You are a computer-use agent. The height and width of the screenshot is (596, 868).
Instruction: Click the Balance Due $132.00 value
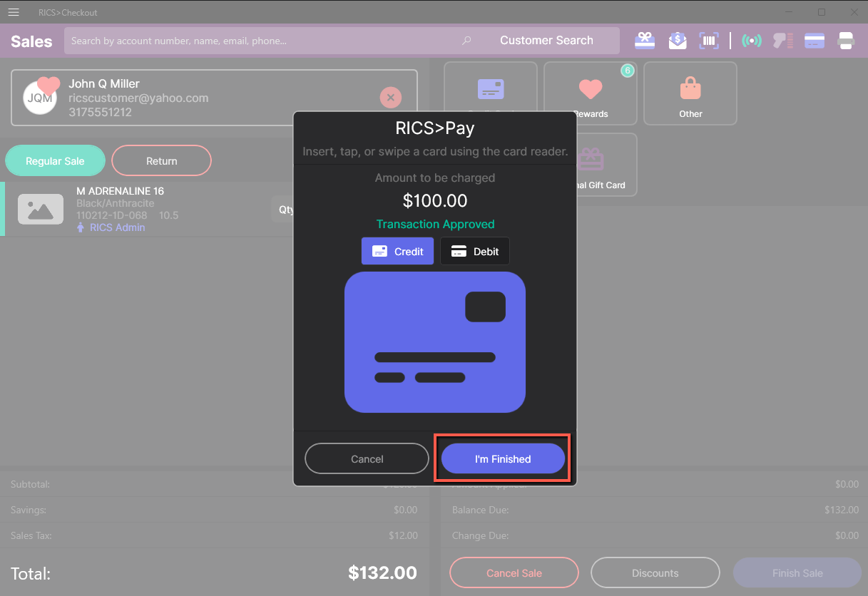pos(840,510)
